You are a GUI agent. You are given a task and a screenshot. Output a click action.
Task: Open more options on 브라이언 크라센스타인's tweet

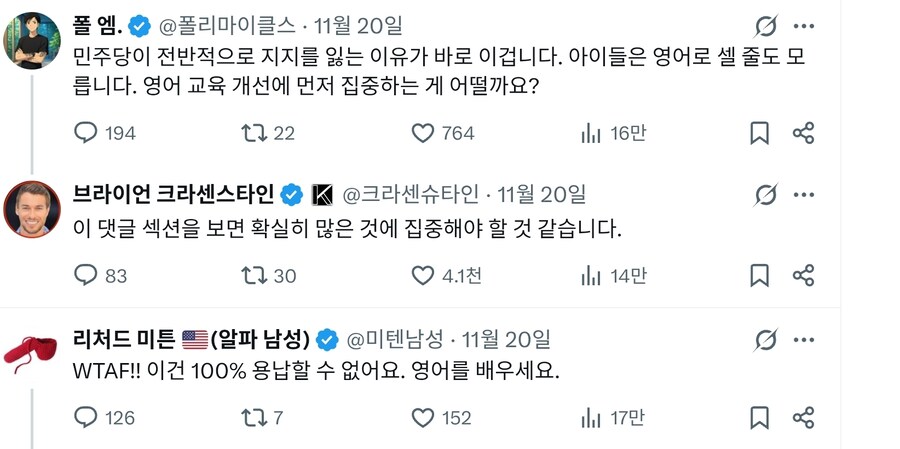[804, 193]
